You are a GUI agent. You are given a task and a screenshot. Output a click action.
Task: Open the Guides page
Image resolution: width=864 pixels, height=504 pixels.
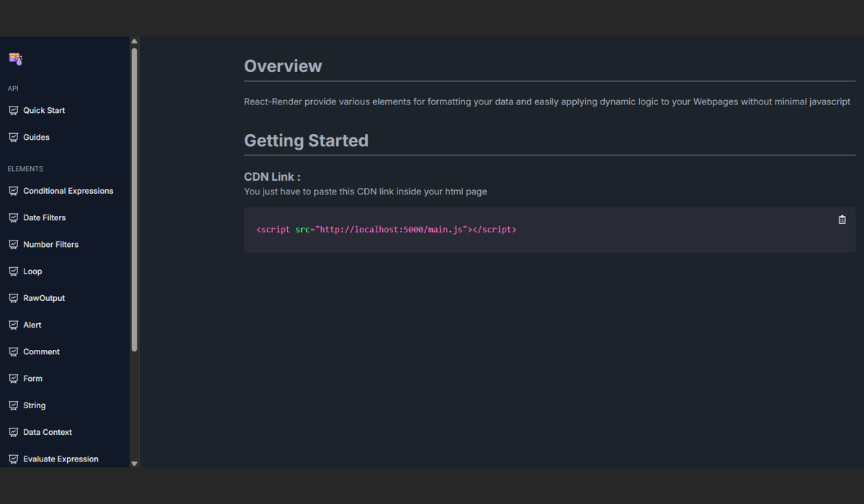pyautogui.click(x=36, y=137)
